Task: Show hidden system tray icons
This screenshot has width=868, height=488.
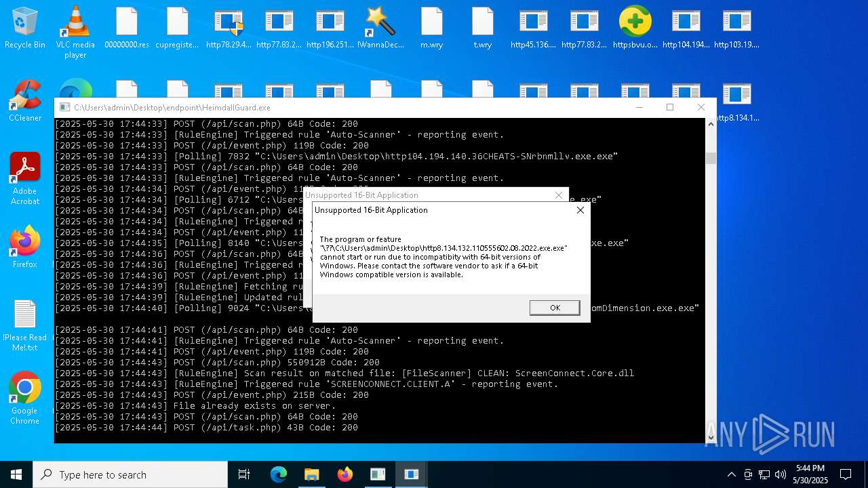Action: point(731,474)
